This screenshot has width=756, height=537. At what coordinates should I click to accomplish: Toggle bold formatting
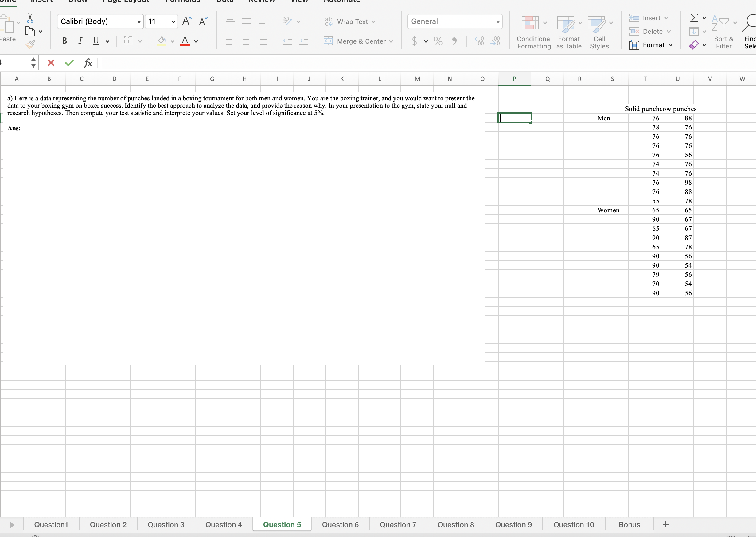(x=64, y=41)
